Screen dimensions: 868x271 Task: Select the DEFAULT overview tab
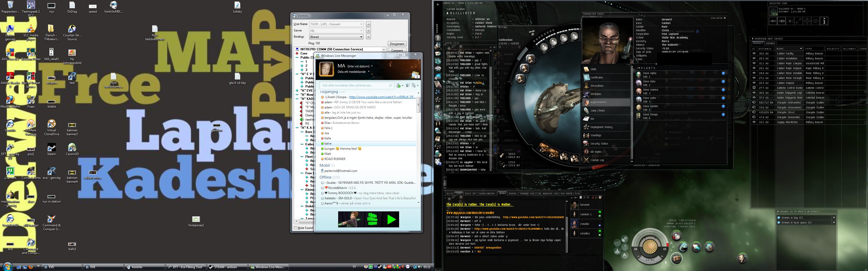[x=758, y=43]
